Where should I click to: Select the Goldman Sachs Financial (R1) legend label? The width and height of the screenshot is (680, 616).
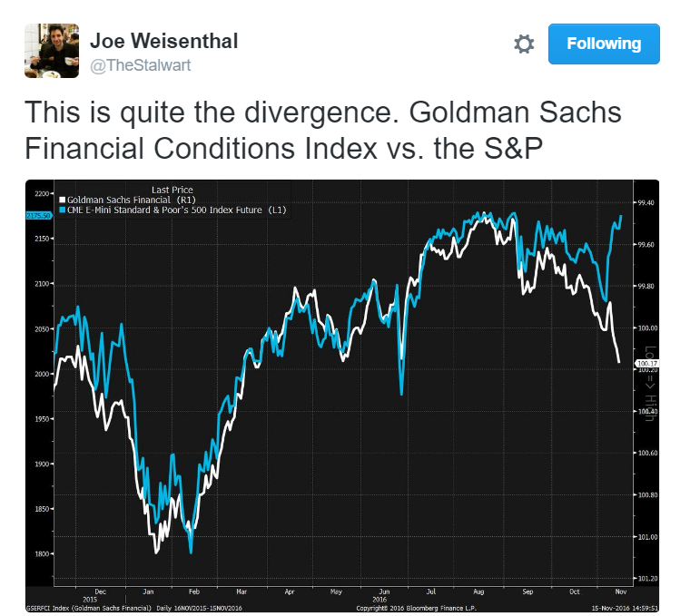[x=132, y=200]
